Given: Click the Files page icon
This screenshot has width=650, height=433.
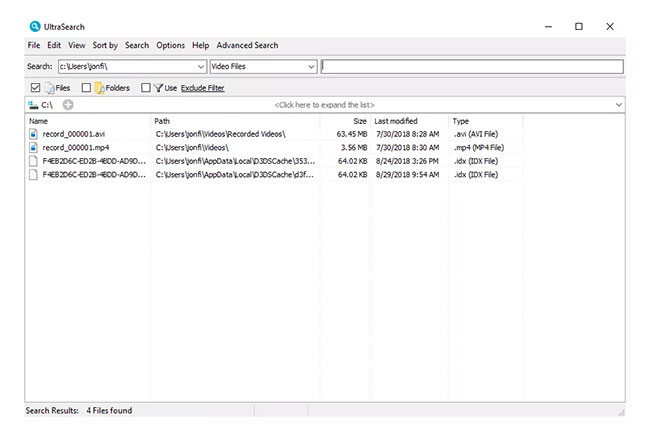Looking at the screenshot, I should [x=50, y=88].
